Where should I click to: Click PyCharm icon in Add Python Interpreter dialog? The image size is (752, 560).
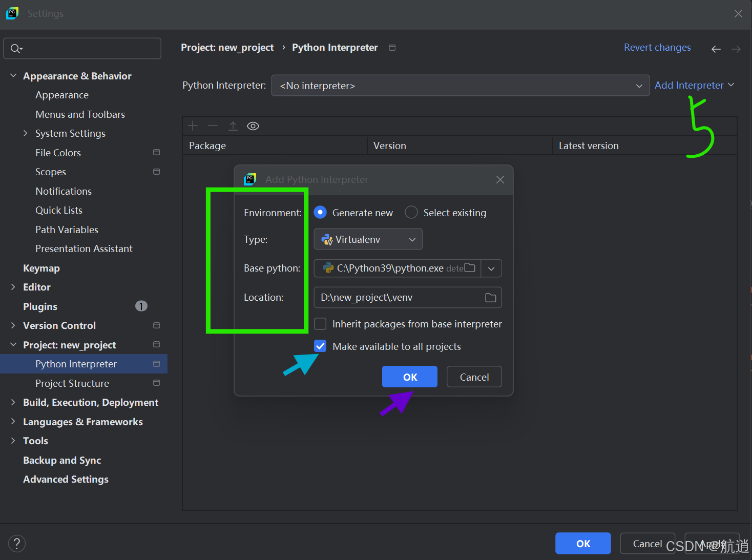250,179
